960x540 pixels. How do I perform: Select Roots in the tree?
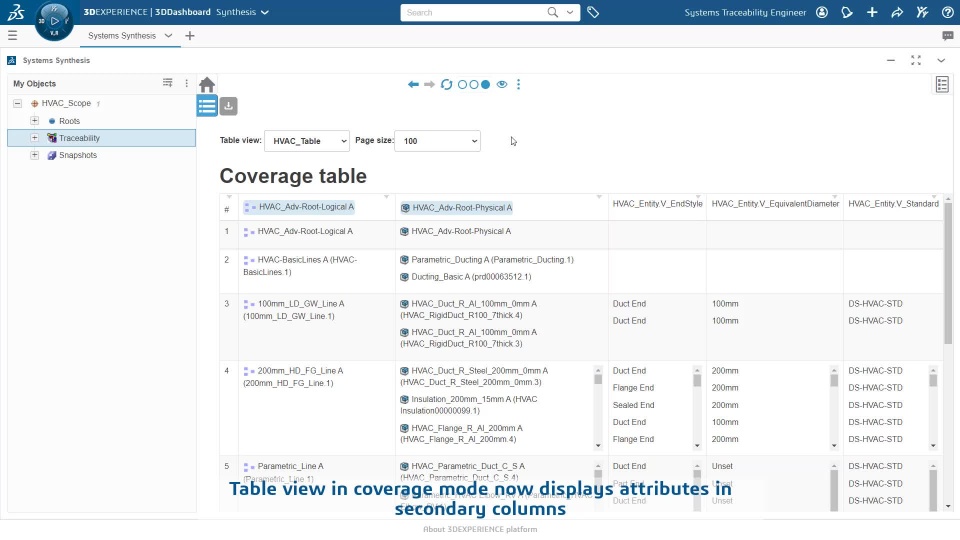click(x=69, y=121)
